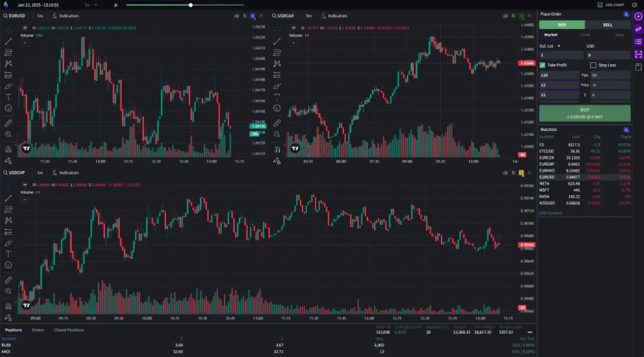Screen dimensions: 644x357
Task: Open USDCAD 5m timeframe selector
Action: point(308,16)
